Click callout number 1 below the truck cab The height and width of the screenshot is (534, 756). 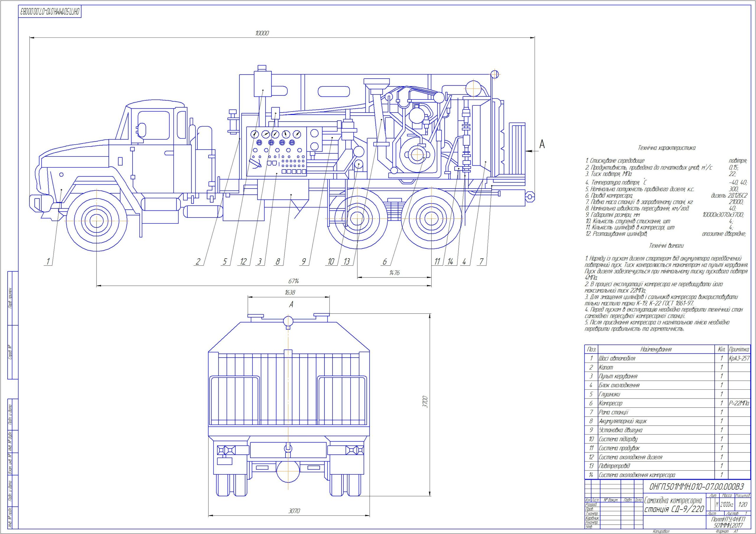(48, 262)
